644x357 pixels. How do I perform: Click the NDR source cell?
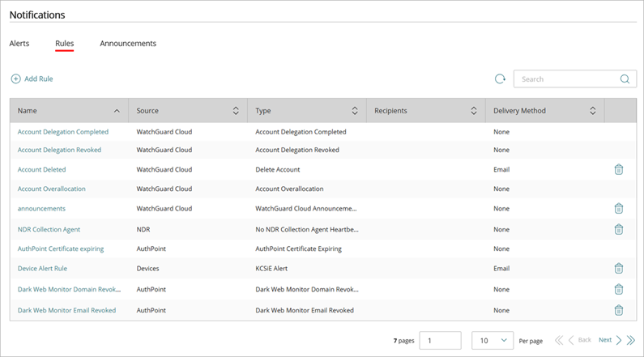(x=143, y=229)
